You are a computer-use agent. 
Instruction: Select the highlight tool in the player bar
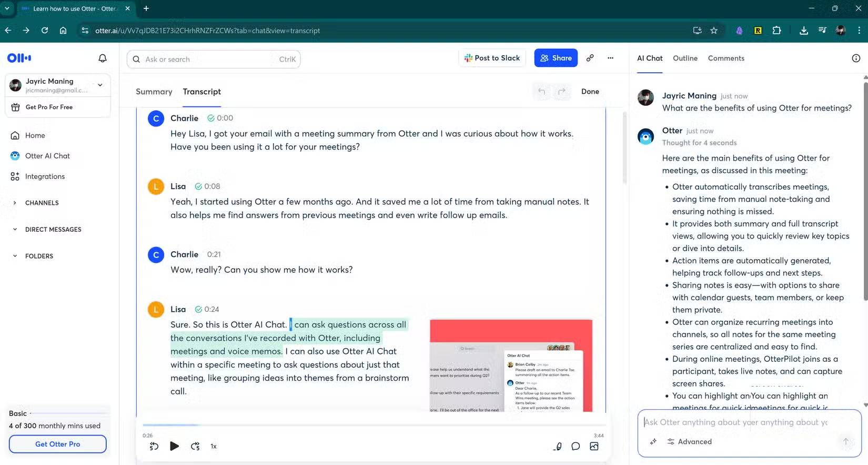(558, 446)
